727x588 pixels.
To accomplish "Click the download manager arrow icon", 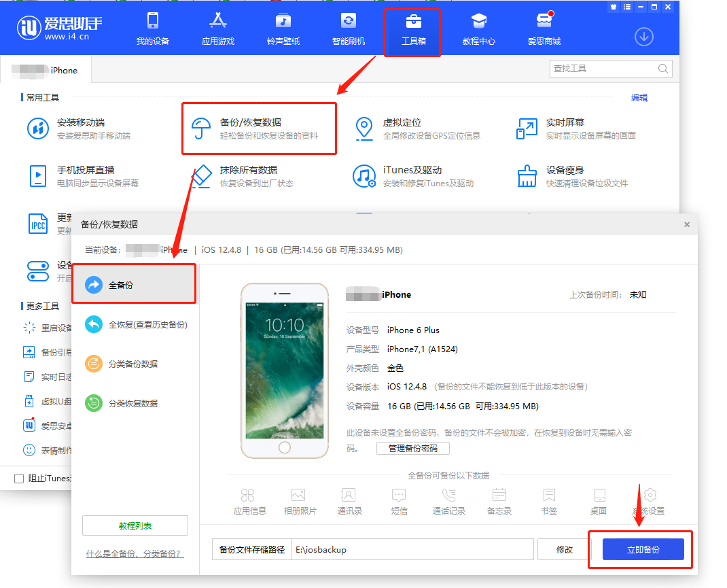I will (x=644, y=37).
